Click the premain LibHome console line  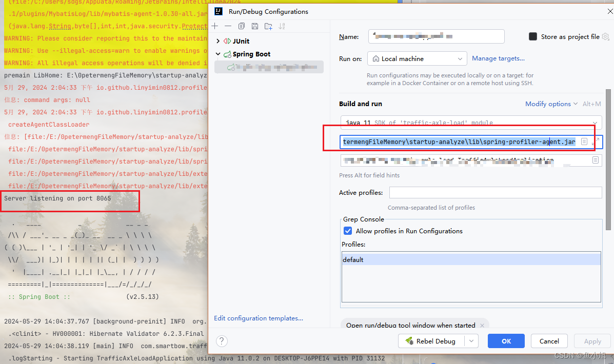(x=105, y=75)
